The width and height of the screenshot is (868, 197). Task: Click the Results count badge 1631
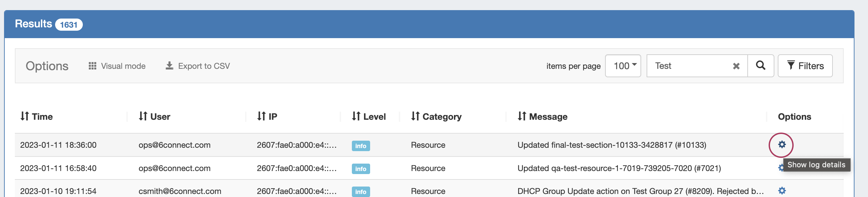[69, 25]
